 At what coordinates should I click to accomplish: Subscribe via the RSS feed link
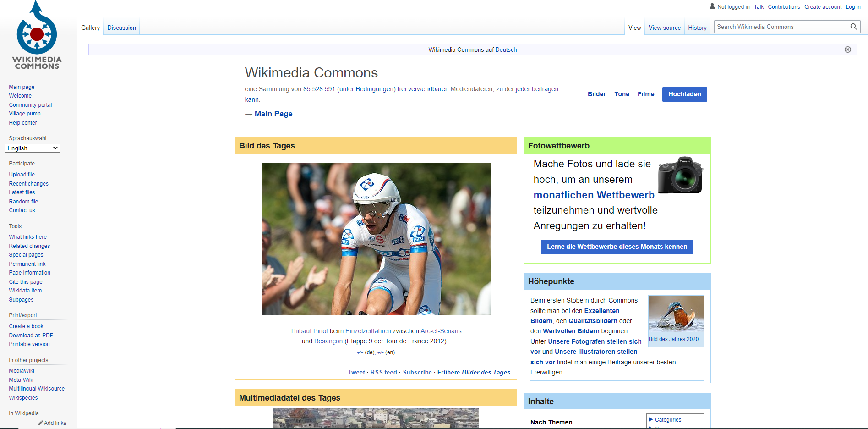383,372
